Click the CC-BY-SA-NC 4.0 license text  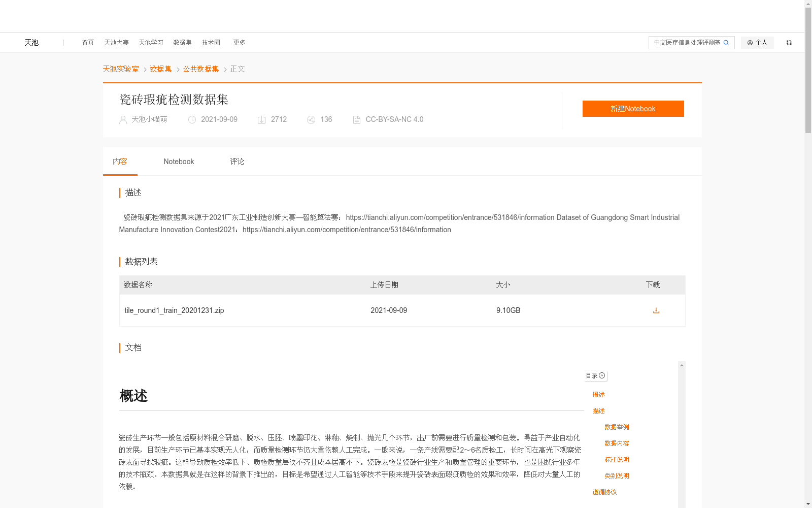[x=394, y=119]
